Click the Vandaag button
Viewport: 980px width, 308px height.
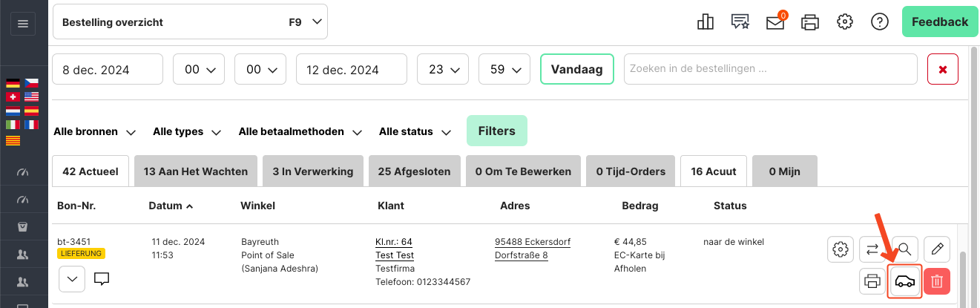[577, 70]
